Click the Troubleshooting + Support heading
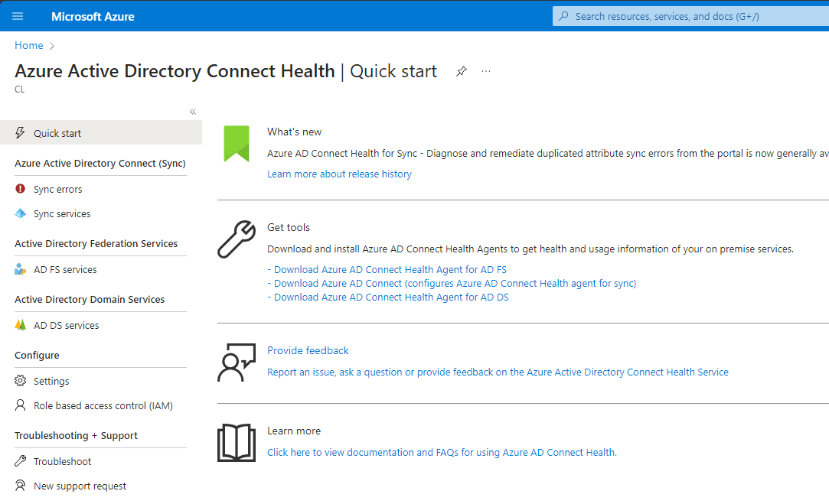 (x=76, y=436)
